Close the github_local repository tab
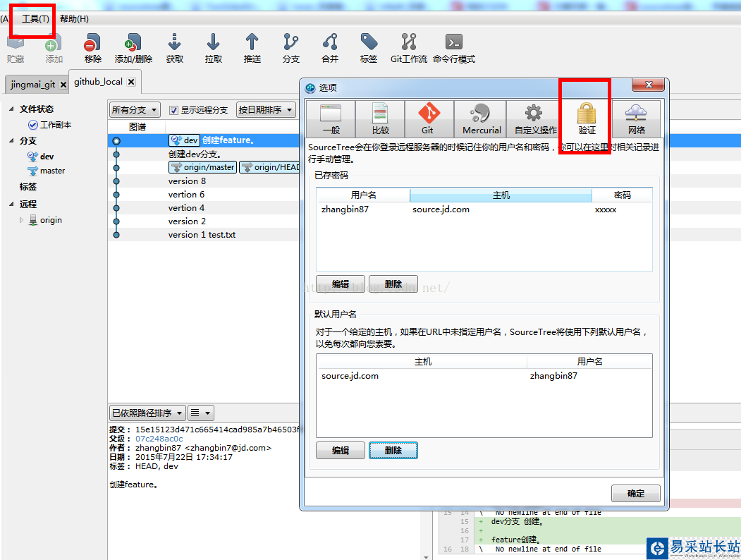Viewport: 741px width, 560px height. click(131, 82)
